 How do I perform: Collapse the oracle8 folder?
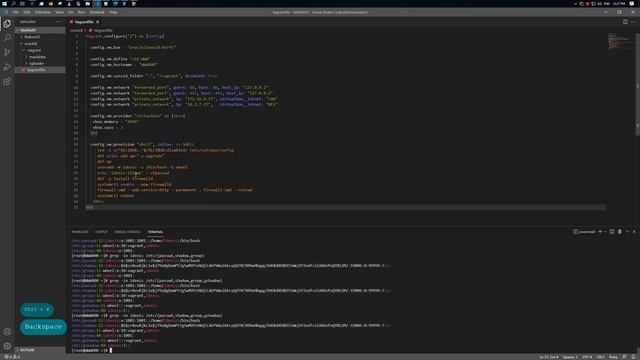point(40,43)
